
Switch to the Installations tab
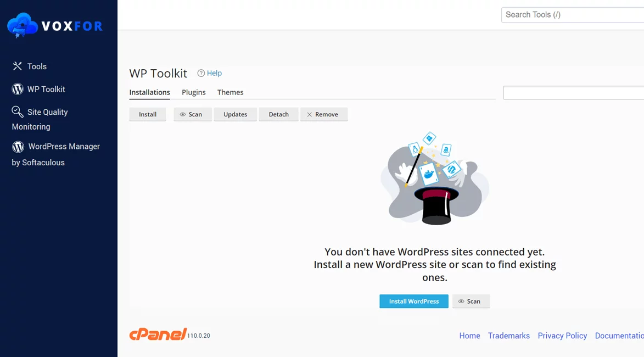(149, 92)
